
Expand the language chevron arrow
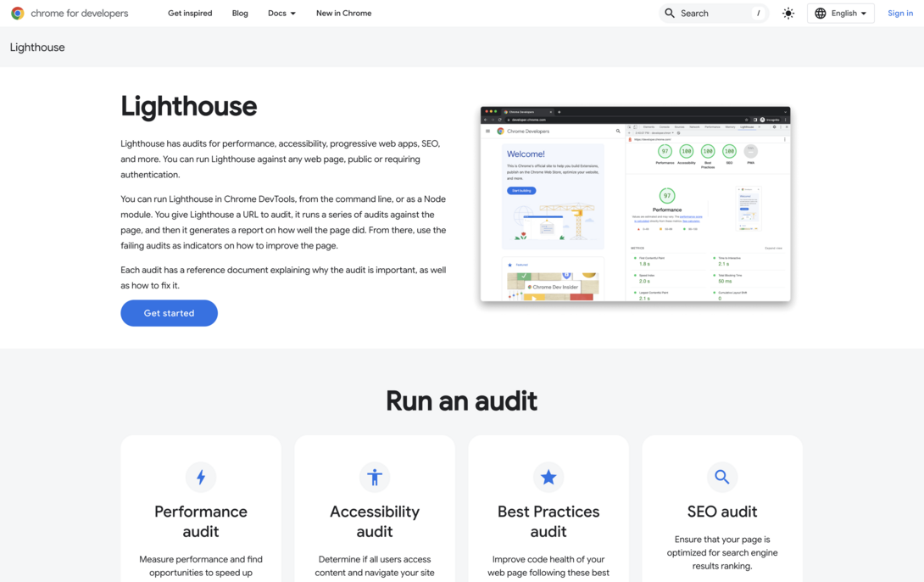pyautogui.click(x=862, y=13)
